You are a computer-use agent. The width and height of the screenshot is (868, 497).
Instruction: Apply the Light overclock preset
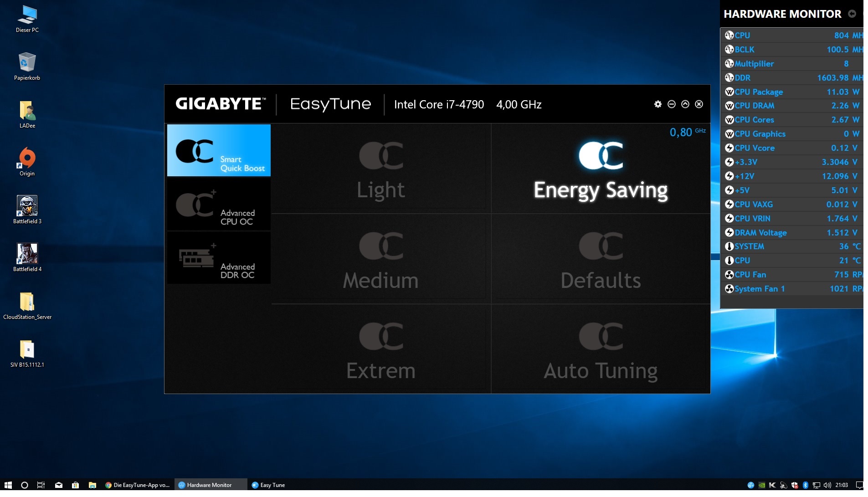(x=381, y=169)
